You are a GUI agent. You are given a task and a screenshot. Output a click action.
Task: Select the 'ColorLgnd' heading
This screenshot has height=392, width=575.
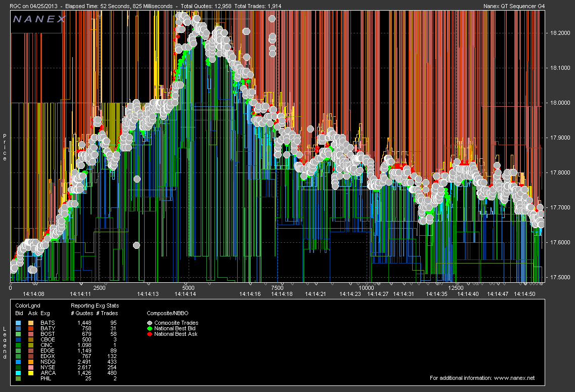coord(28,306)
